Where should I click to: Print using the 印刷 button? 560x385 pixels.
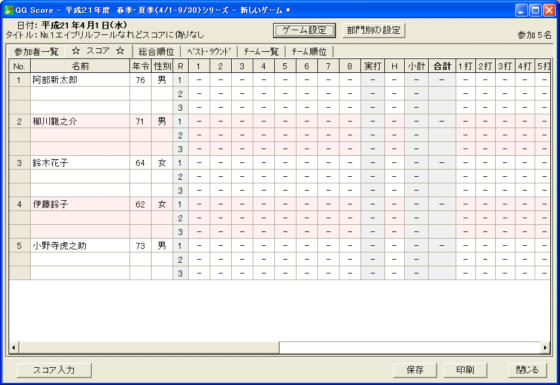465,370
